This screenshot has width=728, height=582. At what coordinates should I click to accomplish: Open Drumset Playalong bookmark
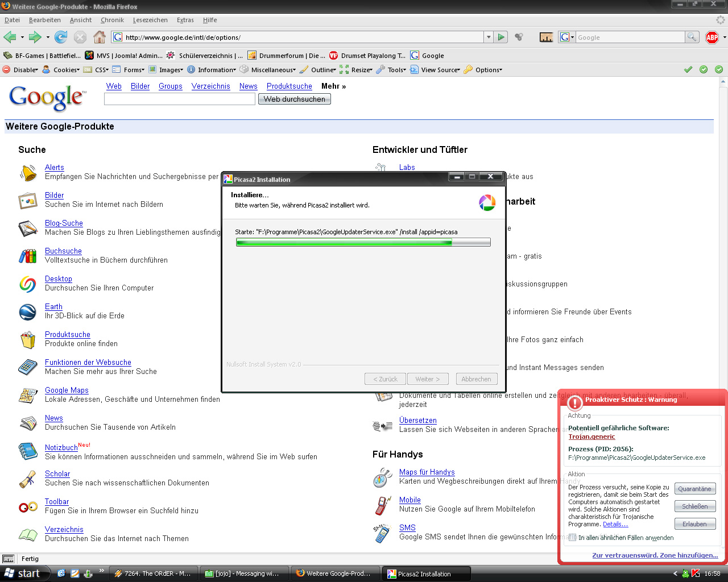(367, 56)
